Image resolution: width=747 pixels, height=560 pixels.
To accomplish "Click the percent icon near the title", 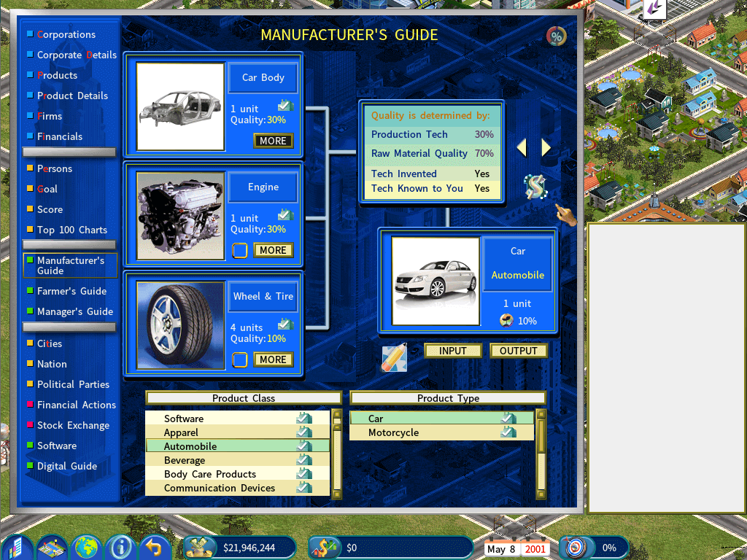I will tap(556, 36).
